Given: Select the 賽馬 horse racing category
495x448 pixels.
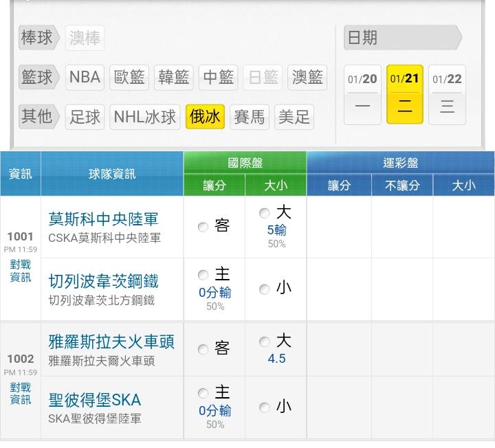Looking at the screenshot, I should (x=249, y=117).
